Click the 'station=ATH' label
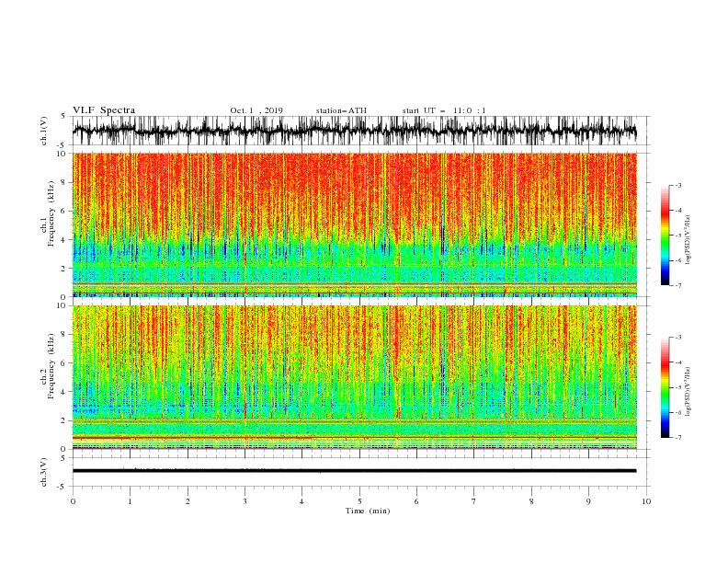 click(x=341, y=110)
